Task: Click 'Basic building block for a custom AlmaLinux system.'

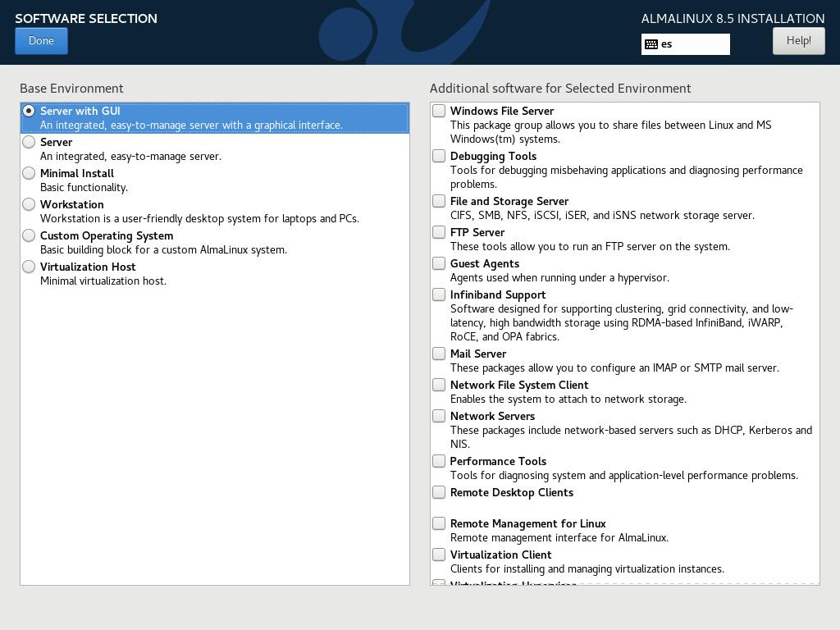Action: [163, 249]
